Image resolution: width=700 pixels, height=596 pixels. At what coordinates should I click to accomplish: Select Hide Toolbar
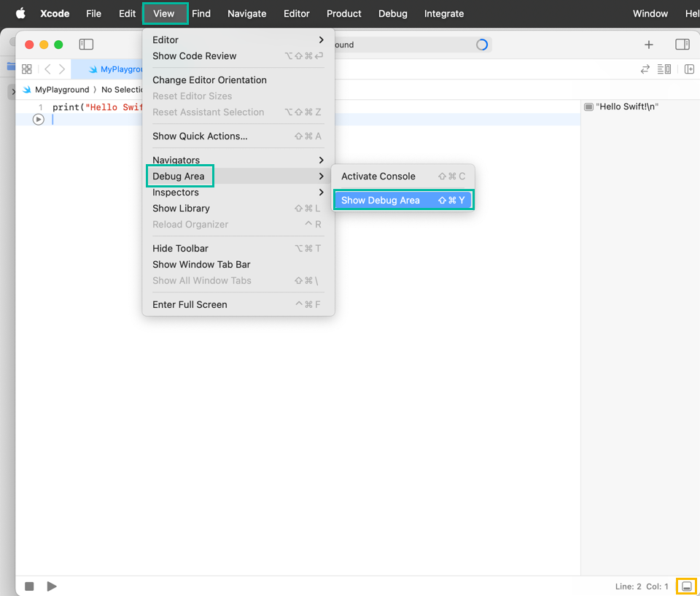coord(238,249)
